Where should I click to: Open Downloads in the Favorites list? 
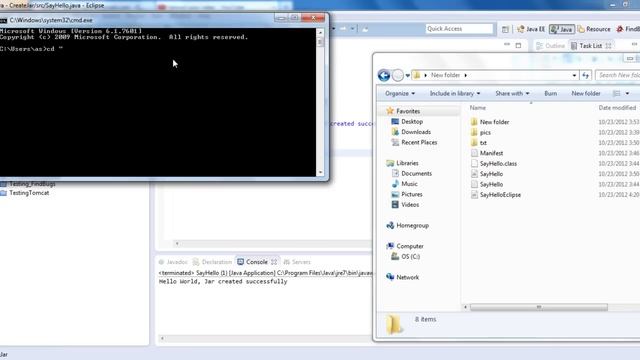click(416, 132)
